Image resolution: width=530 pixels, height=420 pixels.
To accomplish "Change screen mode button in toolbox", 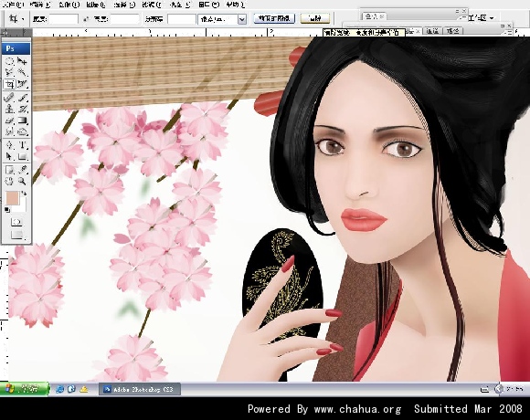I will [16, 235].
